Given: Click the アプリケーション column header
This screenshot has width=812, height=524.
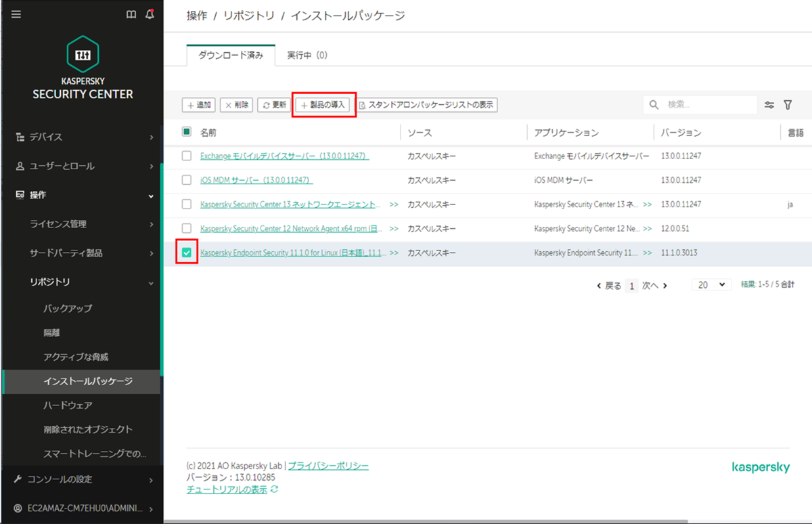Looking at the screenshot, I should pyautogui.click(x=566, y=133).
